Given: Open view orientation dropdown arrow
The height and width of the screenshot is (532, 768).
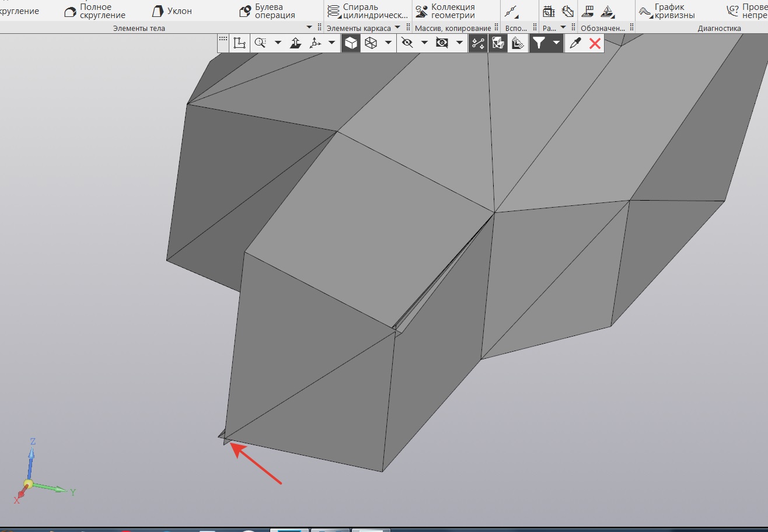Looking at the screenshot, I should coord(332,43).
